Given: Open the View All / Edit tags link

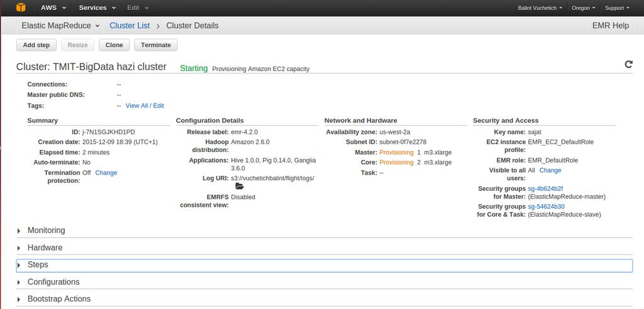Looking at the screenshot, I should click(x=145, y=106).
